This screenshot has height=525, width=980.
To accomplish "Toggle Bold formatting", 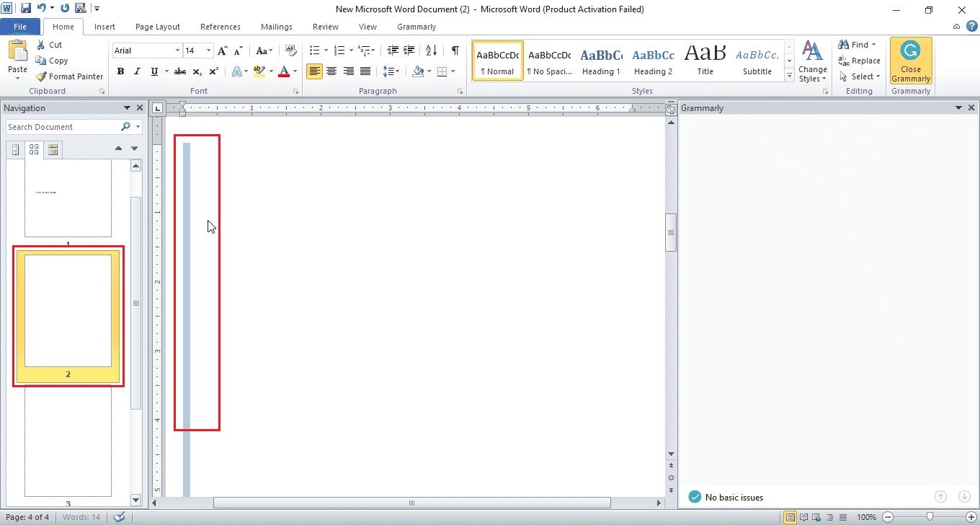I will [x=120, y=71].
